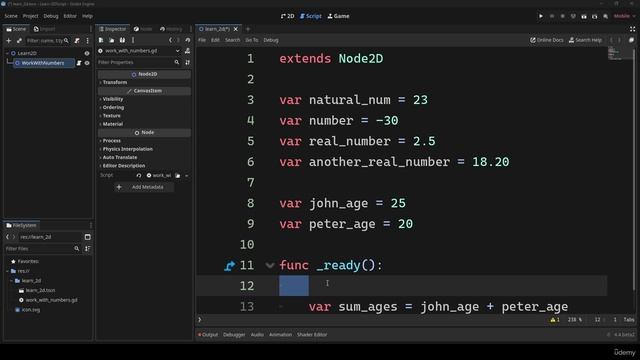The image size is (640, 360).
Task: Select the WorkWithNumbers node
Action: point(43,63)
